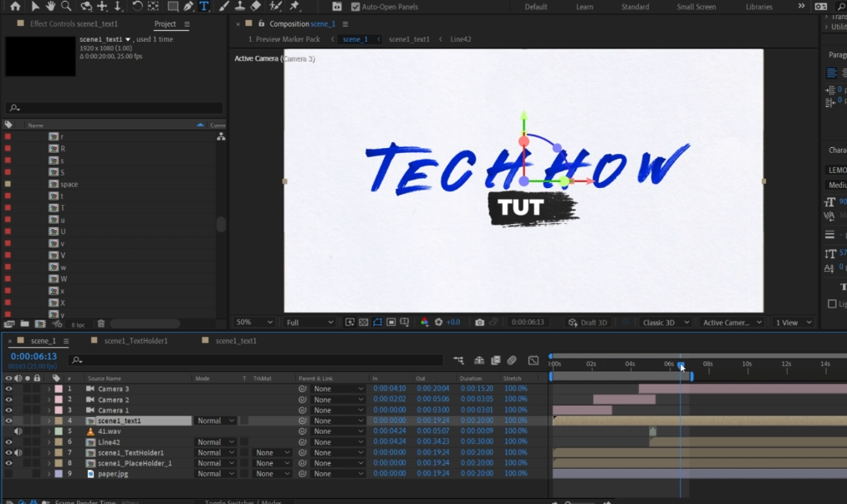Take a snapshot with the camera icon
Screen dimensions: 847x504
coord(479,323)
